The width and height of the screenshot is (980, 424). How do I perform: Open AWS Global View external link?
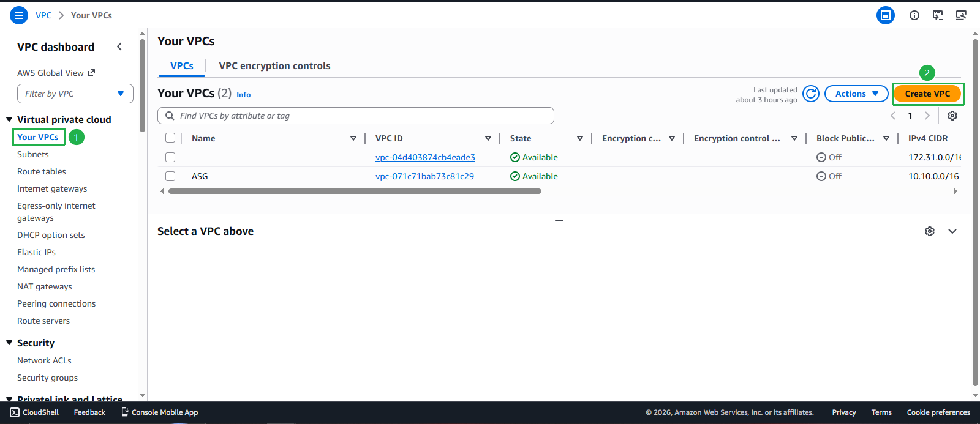point(56,73)
